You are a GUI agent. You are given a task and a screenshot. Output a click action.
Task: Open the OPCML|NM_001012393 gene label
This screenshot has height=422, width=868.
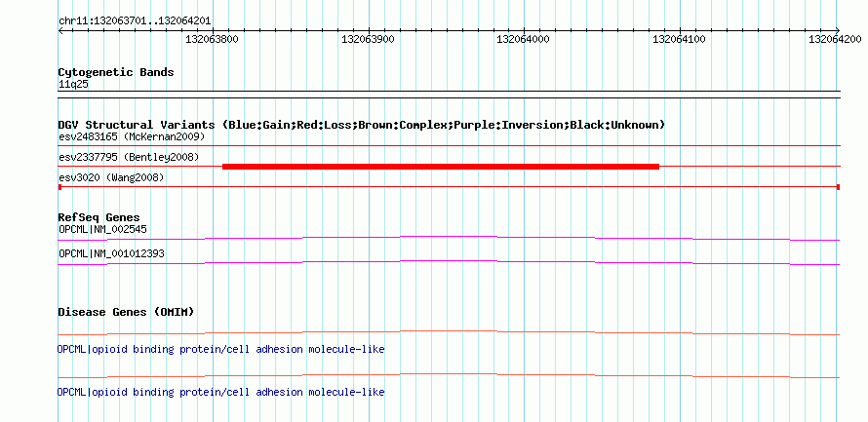111,253
